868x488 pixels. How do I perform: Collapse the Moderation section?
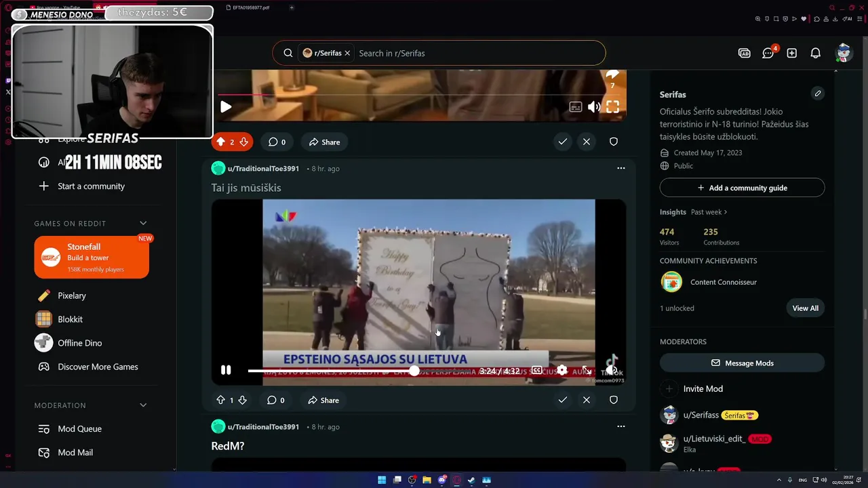[x=143, y=405]
